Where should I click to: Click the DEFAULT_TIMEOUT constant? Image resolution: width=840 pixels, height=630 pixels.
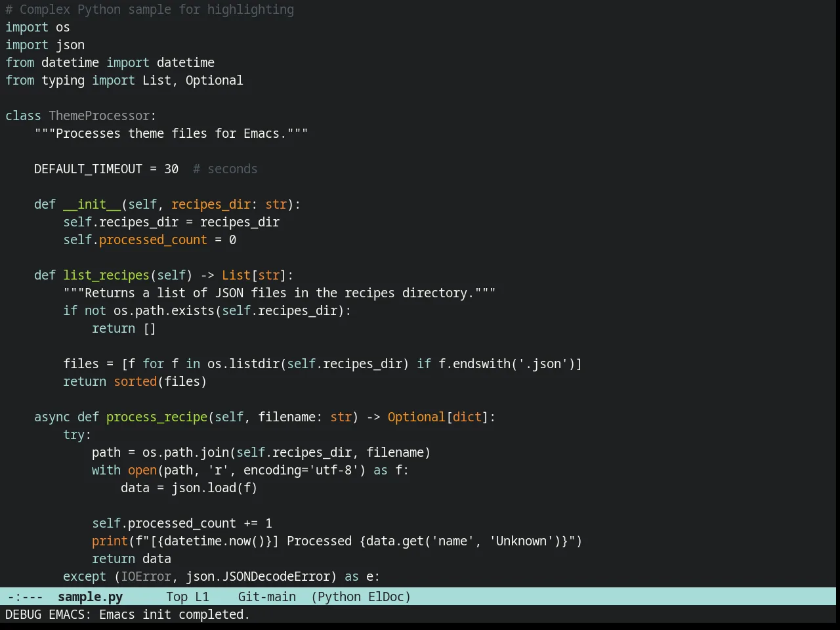coord(88,169)
